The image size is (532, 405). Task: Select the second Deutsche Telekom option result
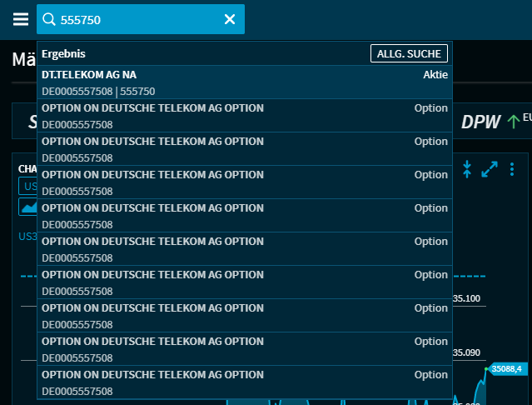pyautogui.click(x=245, y=149)
